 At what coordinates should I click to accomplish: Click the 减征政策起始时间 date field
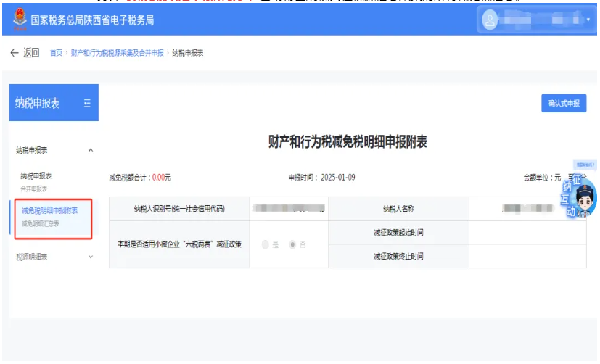click(527, 233)
